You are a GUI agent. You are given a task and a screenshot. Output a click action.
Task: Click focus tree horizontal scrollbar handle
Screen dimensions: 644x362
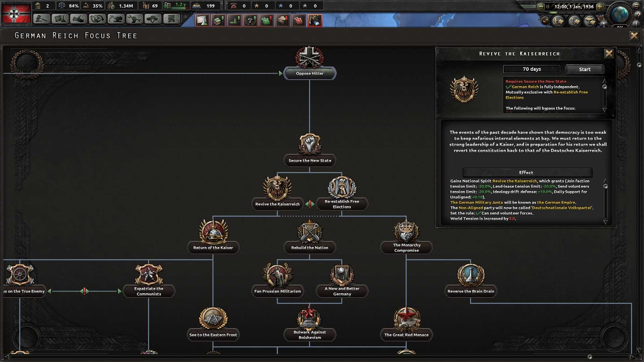[x=590, y=357]
